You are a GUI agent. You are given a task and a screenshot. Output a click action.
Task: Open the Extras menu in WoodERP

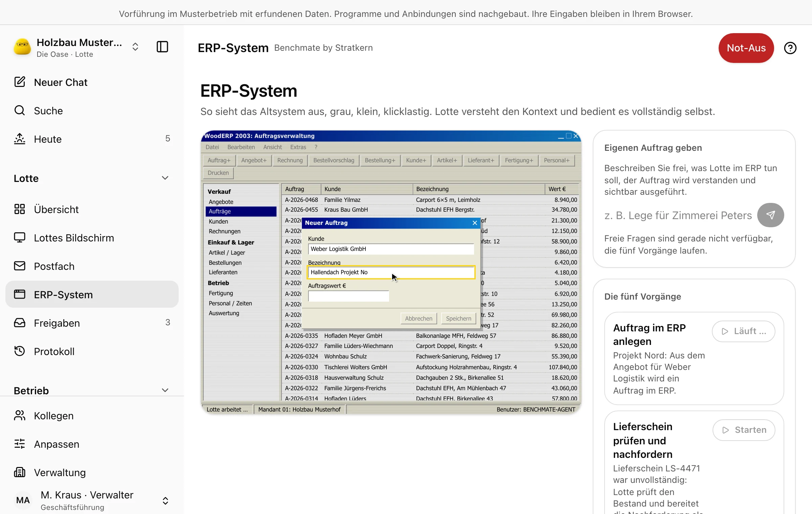298,147
